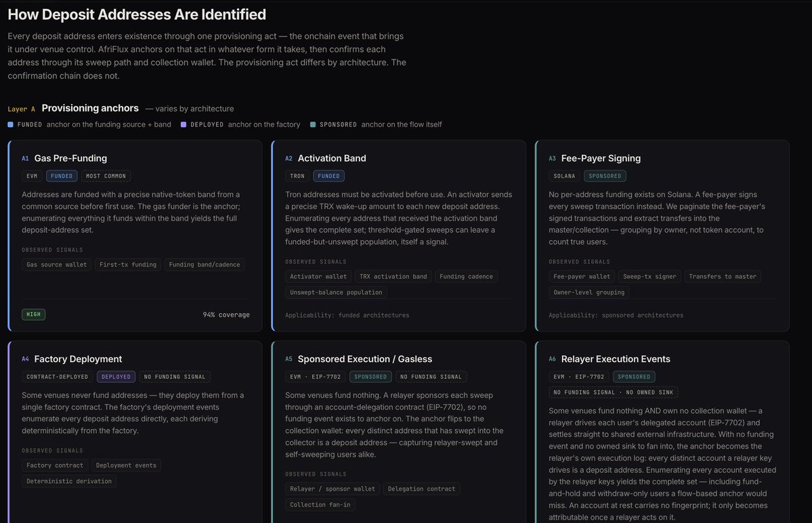Click the A4 card index label
Viewport: 812px width, 523px height.
click(25, 359)
